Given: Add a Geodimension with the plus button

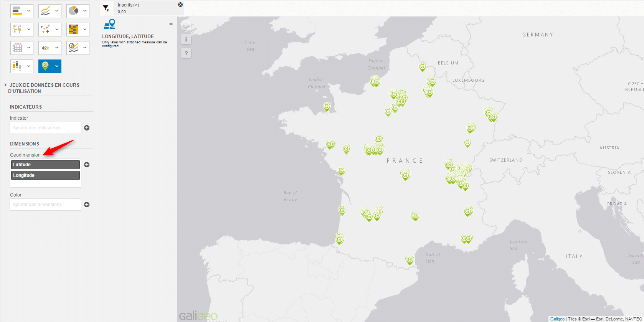Looking at the screenshot, I should 87,165.
